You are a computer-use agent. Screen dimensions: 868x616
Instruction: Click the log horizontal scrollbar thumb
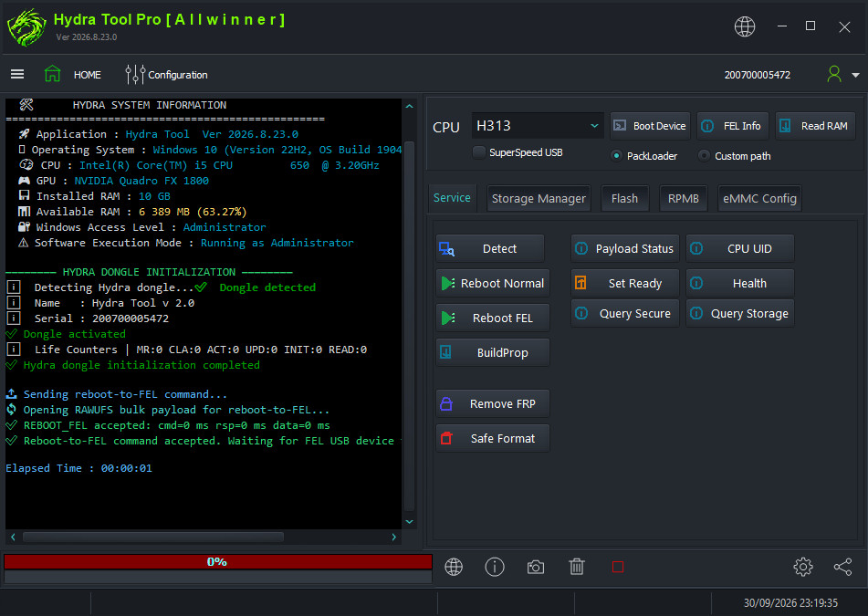click(152, 537)
